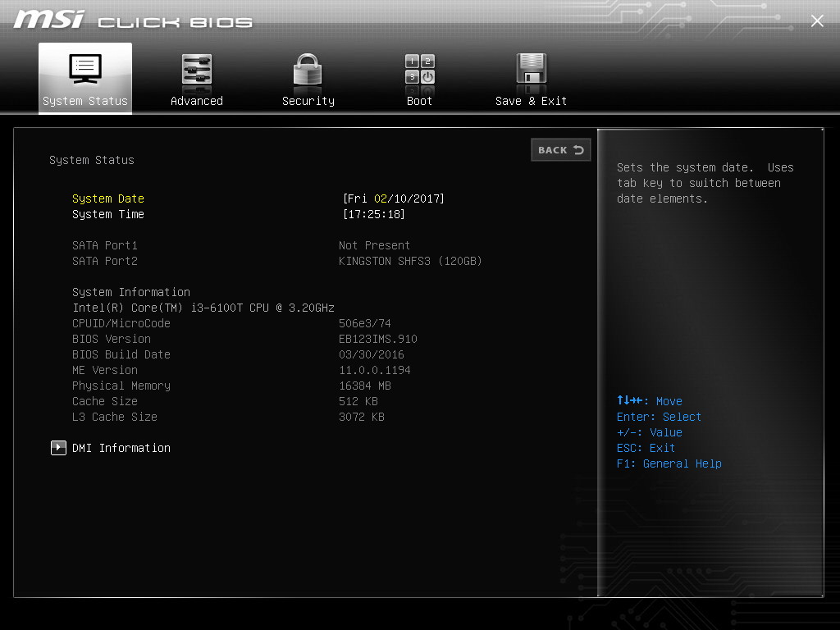Click the System Status page heading

(x=92, y=160)
